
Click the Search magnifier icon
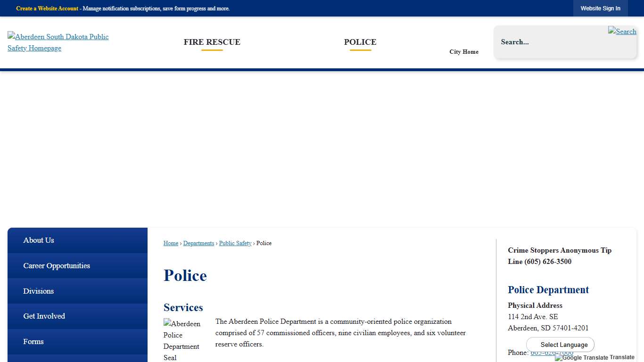(x=622, y=32)
